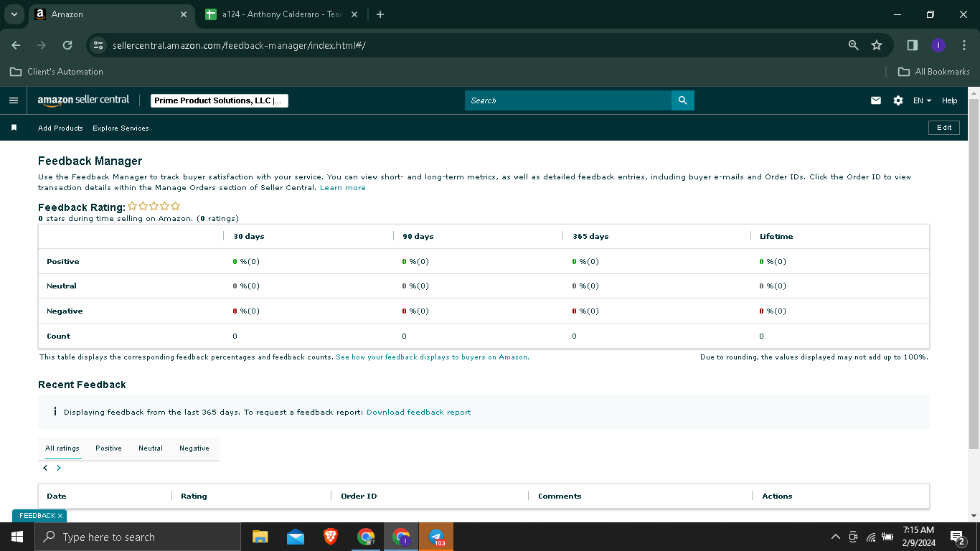The image size is (980, 551).
Task: Select the Neutral feedback tab
Action: (151, 448)
